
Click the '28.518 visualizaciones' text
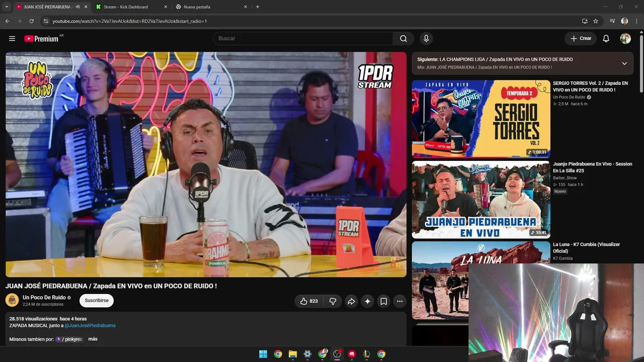coord(33,319)
